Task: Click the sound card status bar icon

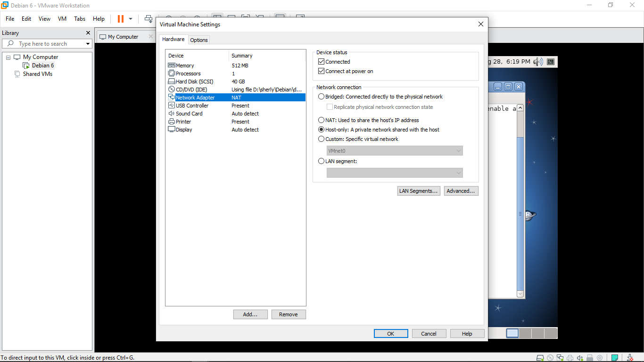Action: click(580, 358)
